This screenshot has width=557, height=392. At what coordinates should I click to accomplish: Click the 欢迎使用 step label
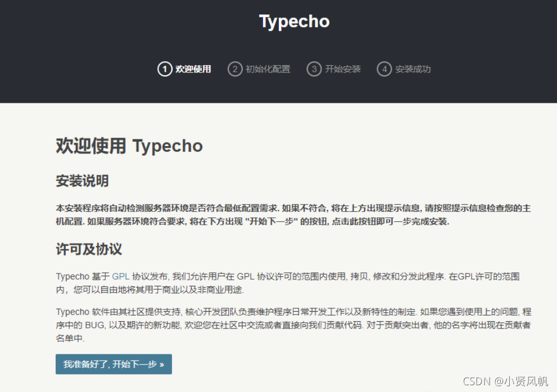tap(193, 69)
